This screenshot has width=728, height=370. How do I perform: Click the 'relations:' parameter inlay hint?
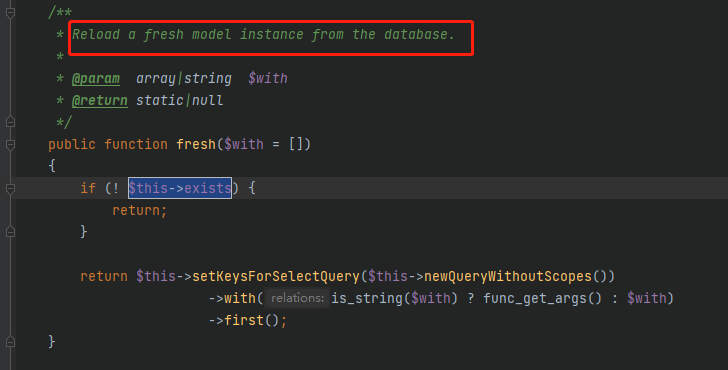pyautogui.click(x=297, y=298)
